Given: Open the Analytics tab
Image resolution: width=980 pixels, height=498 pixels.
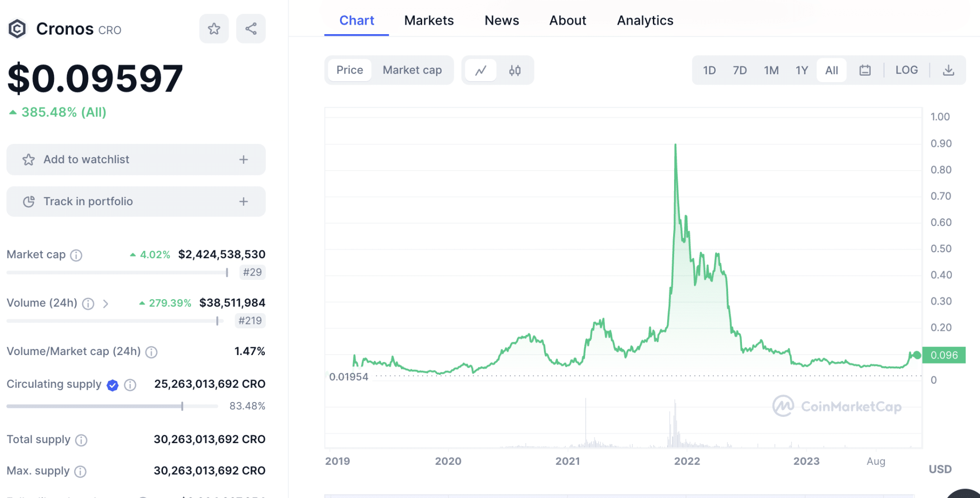Looking at the screenshot, I should point(645,20).
